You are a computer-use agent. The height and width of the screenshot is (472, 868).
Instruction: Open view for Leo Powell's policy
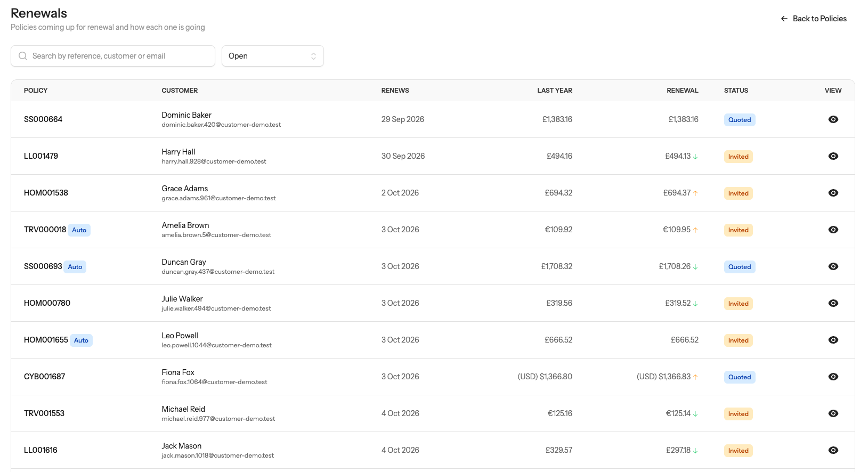click(833, 340)
